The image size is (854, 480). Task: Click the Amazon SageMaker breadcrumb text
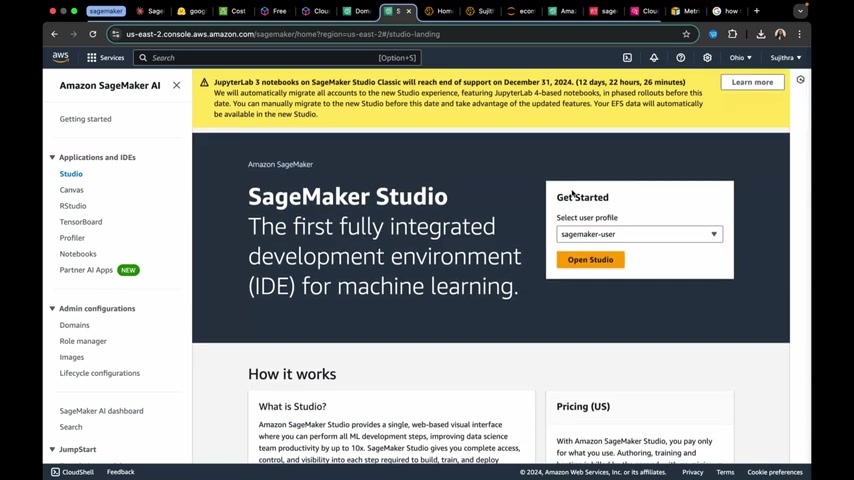click(x=280, y=165)
